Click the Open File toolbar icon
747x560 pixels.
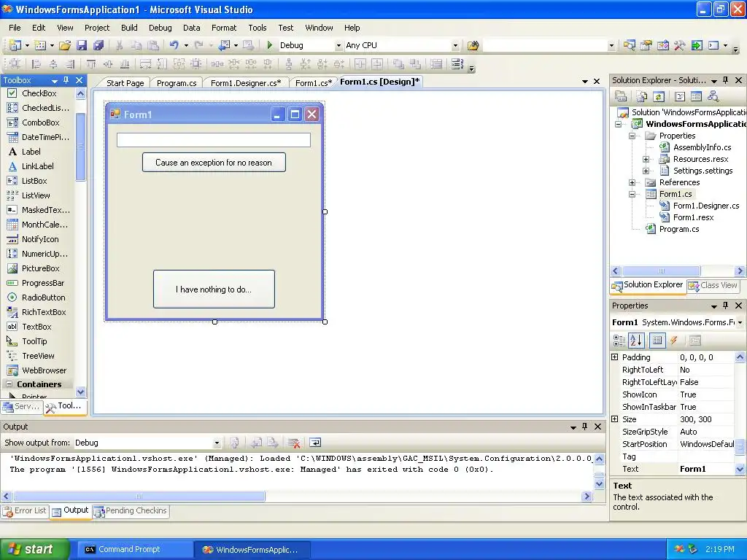65,45
